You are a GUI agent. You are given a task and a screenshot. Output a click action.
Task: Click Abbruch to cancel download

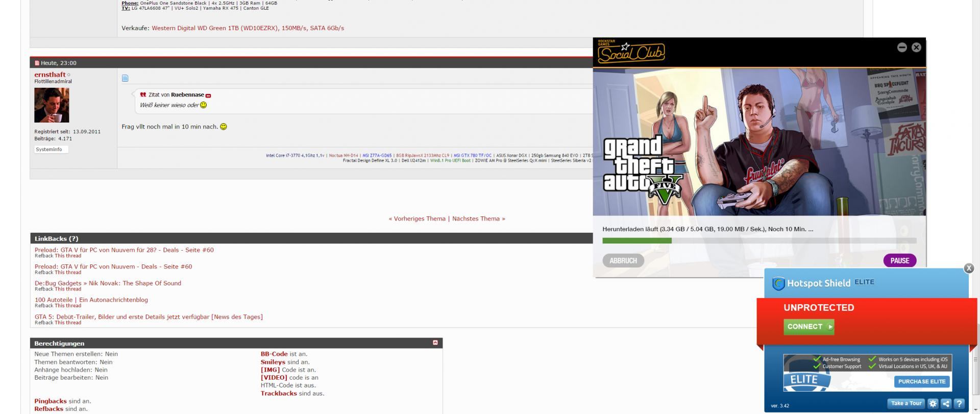coord(623,260)
